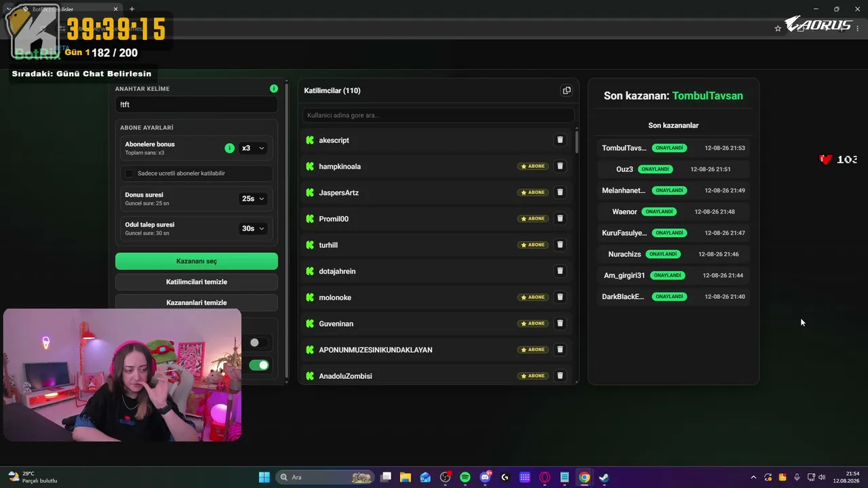Open weather widget showing 29°C

[32, 477]
